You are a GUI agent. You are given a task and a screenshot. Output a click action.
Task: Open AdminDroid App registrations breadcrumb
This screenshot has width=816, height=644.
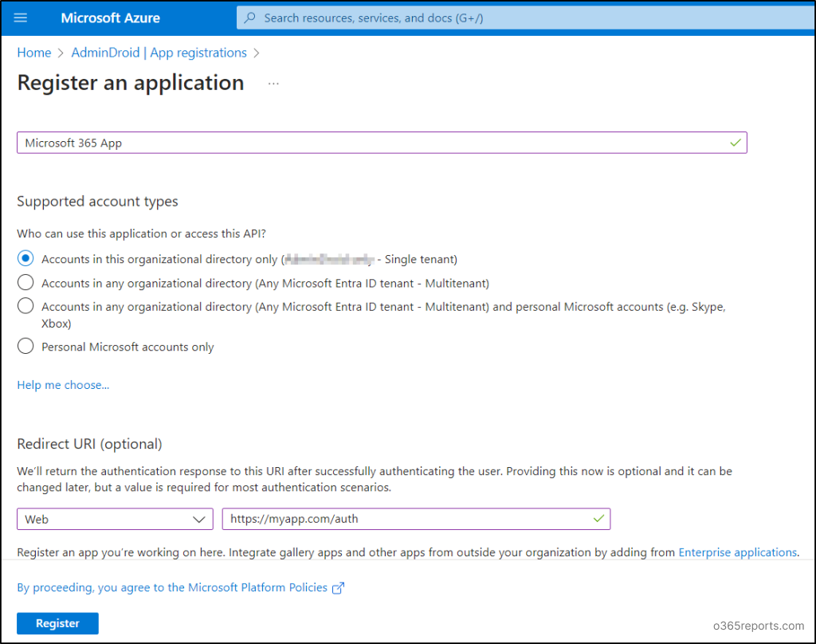pos(159,53)
